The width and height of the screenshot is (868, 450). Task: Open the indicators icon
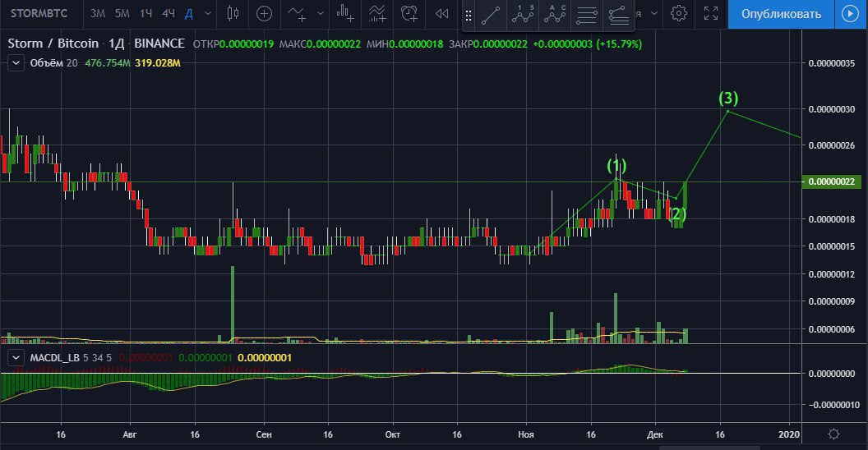tap(297, 13)
